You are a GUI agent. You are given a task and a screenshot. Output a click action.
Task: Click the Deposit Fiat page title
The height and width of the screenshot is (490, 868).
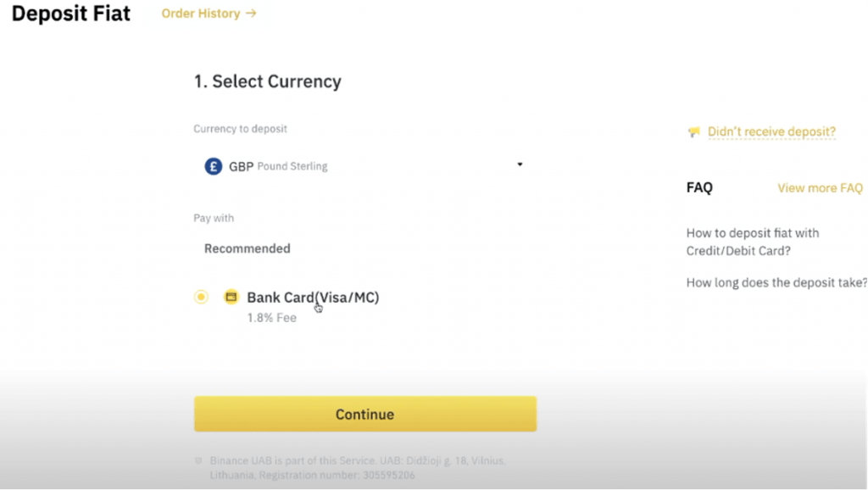pyautogui.click(x=71, y=14)
